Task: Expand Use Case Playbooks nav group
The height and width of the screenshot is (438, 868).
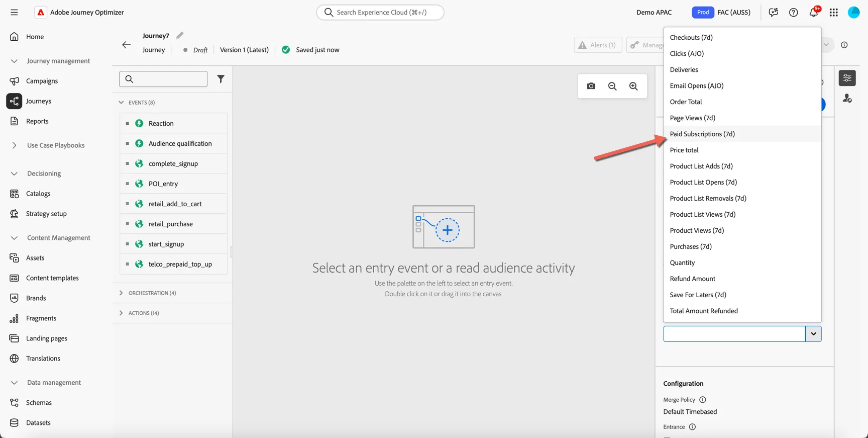Action: pos(14,145)
